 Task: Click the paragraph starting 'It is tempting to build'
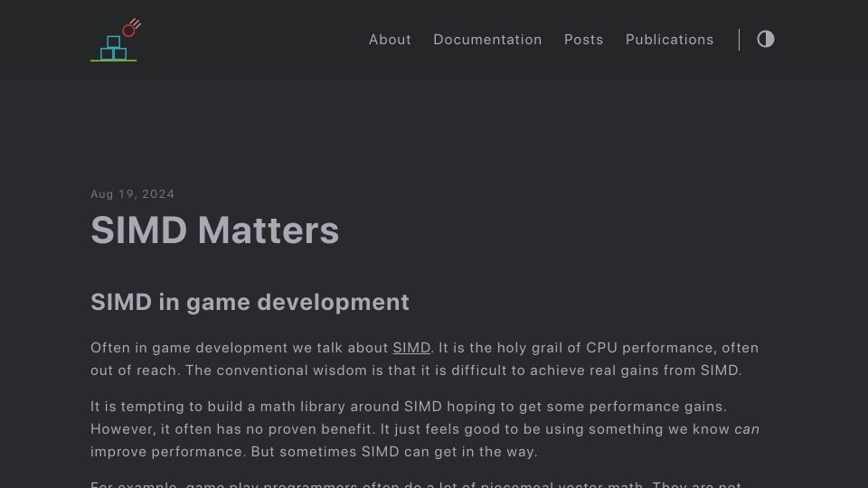click(x=425, y=429)
